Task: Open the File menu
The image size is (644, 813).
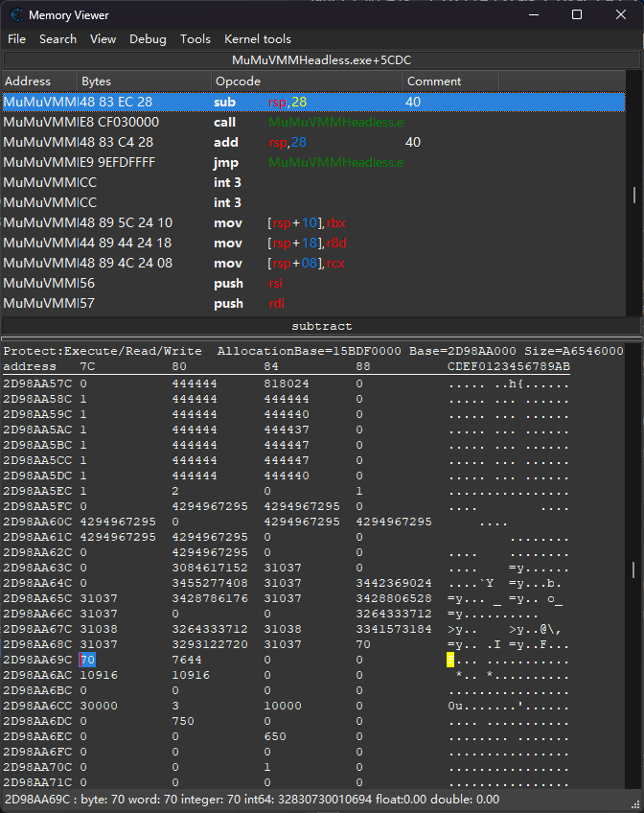Action: point(16,39)
